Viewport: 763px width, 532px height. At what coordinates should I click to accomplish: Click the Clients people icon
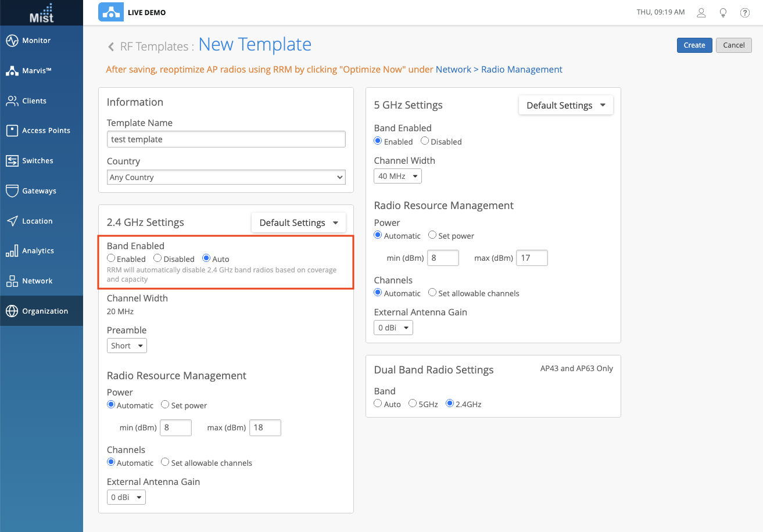(12, 101)
